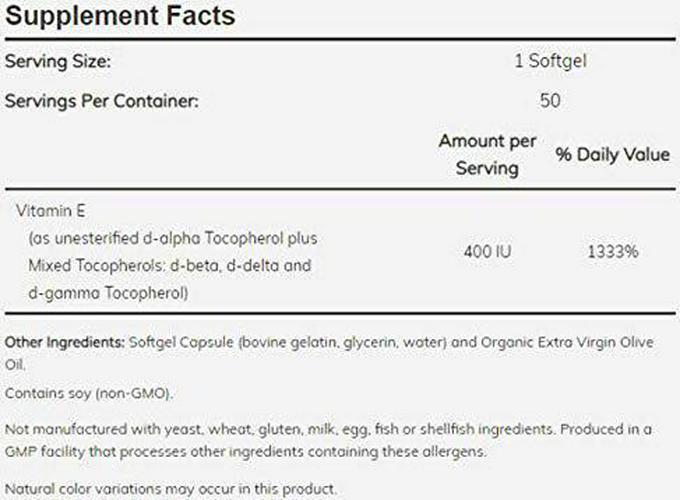Click the Servings Per Container label
The width and height of the screenshot is (680, 500).
102,100
